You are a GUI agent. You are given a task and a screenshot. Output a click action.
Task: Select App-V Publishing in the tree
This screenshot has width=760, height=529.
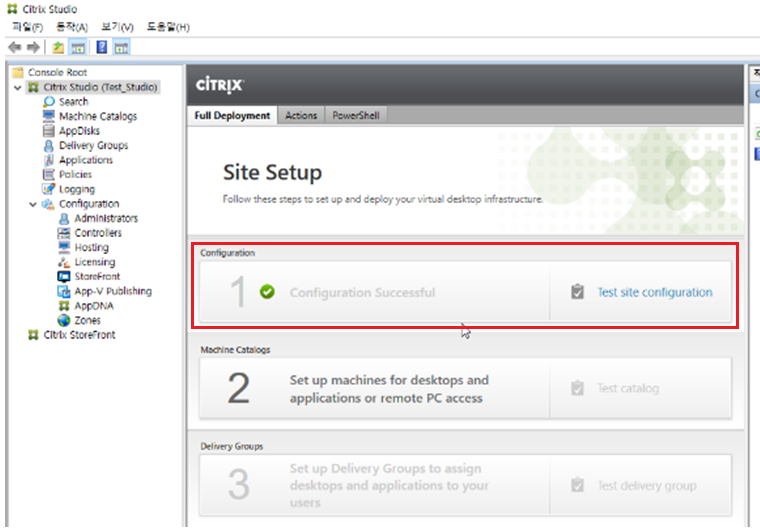tap(113, 291)
